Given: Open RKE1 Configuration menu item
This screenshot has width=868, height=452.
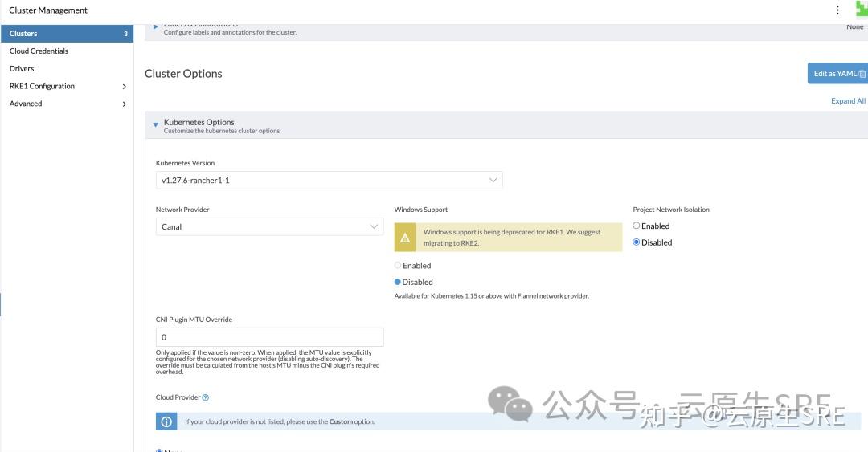Looking at the screenshot, I should coord(42,87).
